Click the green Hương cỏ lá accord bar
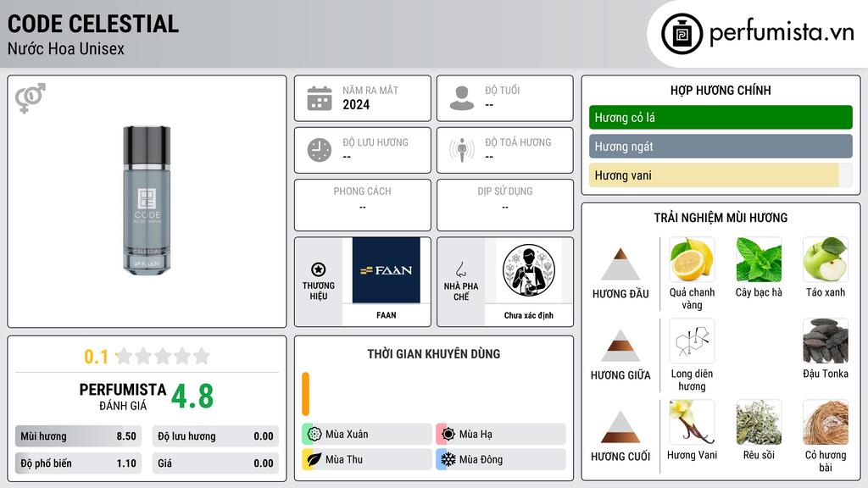This screenshot has width=868, height=488. (x=721, y=117)
